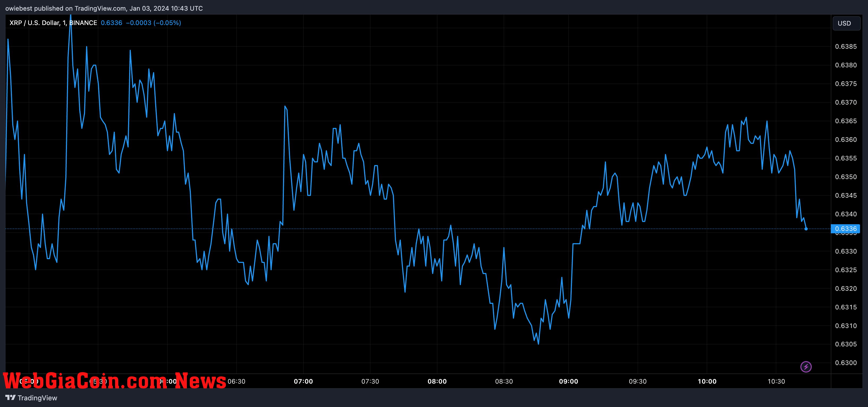Click the 0.6330 price axis label
The width and height of the screenshot is (868, 407).
pos(846,251)
